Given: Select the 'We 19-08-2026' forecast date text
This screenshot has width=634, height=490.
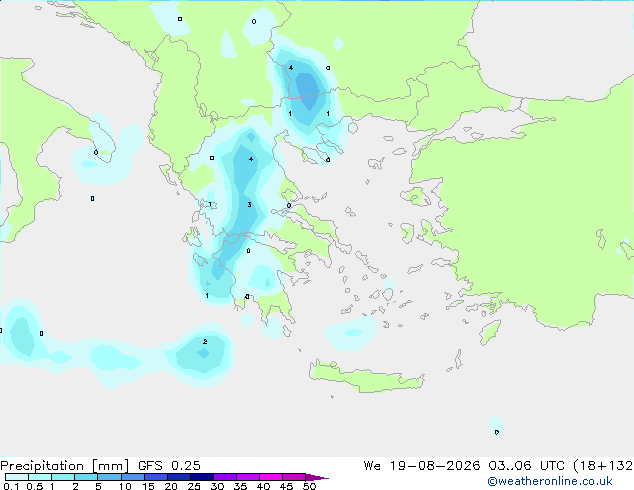Looking at the screenshot, I should click(x=422, y=466).
